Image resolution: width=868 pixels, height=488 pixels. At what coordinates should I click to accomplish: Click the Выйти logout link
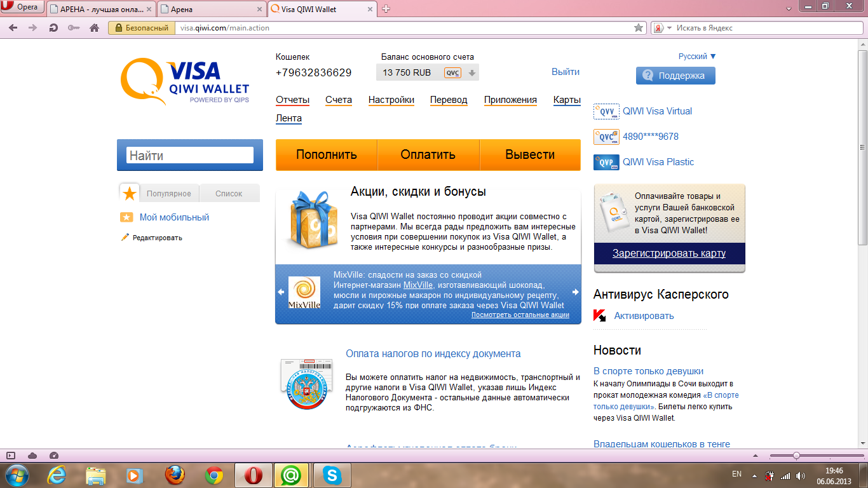pyautogui.click(x=566, y=72)
